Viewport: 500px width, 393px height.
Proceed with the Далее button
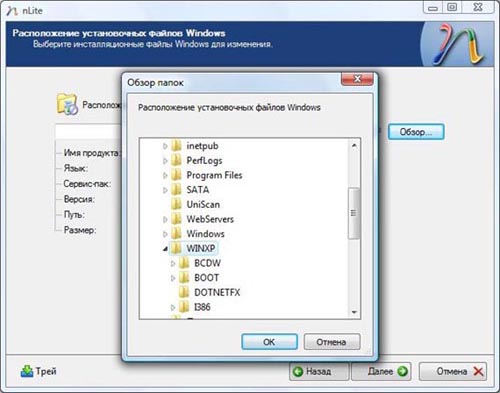[381, 371]
